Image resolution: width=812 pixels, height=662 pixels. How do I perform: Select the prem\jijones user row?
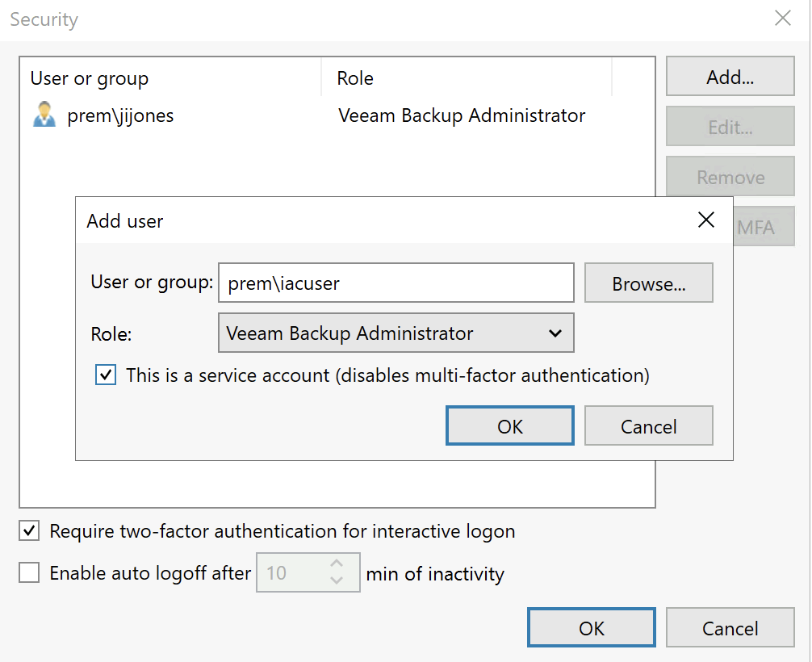pos(161,115)
